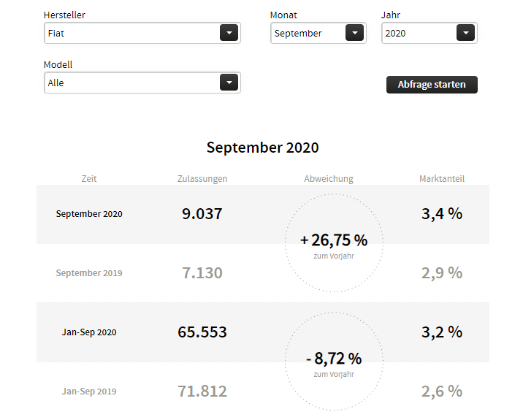This screenshot has height=420, width=523.
Task: Click the Zulassungen column header
Action: pos(202,178)
